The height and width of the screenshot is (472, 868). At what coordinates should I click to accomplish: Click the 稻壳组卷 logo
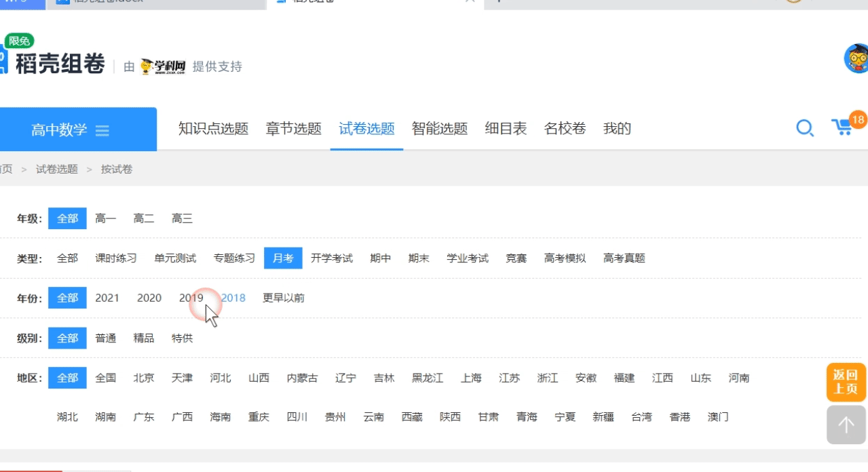54,63
